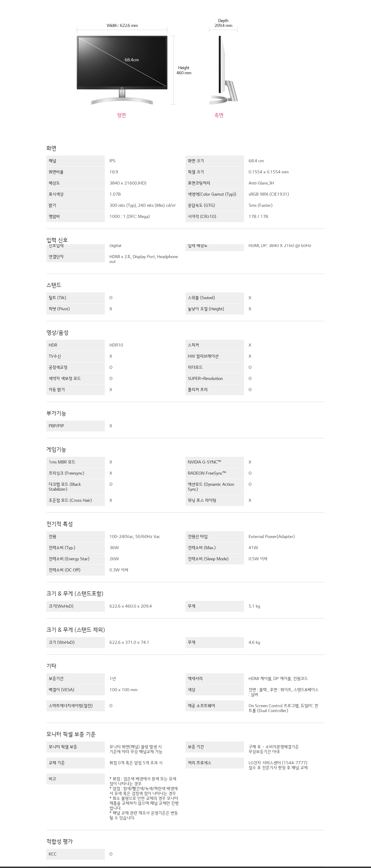Select the 스탠드 section heading
The image size is (371, 868).
pyautogui.click(x=54, y=285)
